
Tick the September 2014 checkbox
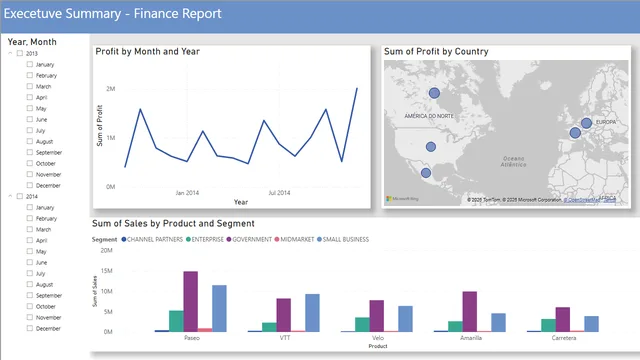pos(30,295)
